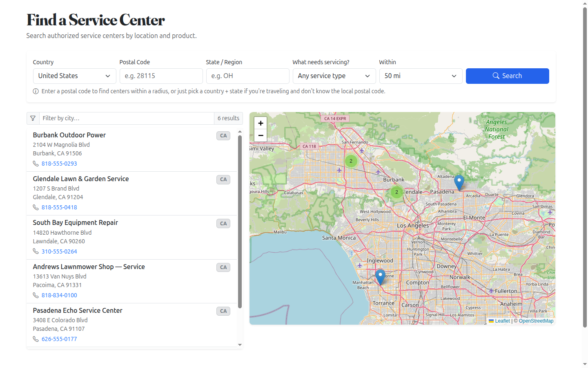Open the green cluster marker near San Fernando
This screenshot has height=368, width=588.
[x=351, y=161]
